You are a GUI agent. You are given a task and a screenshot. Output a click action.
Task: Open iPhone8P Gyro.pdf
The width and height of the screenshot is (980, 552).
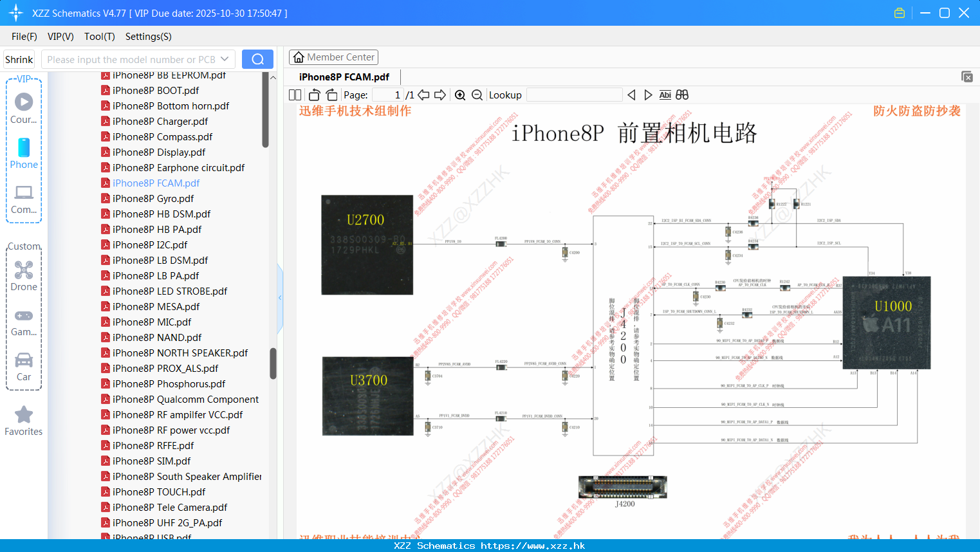click(x=153, y=199)
